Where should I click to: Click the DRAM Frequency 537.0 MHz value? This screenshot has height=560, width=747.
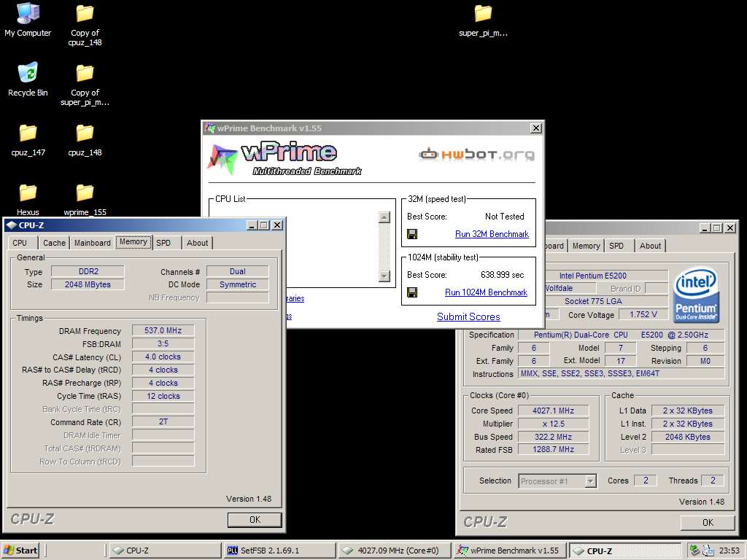click(163, 330)
